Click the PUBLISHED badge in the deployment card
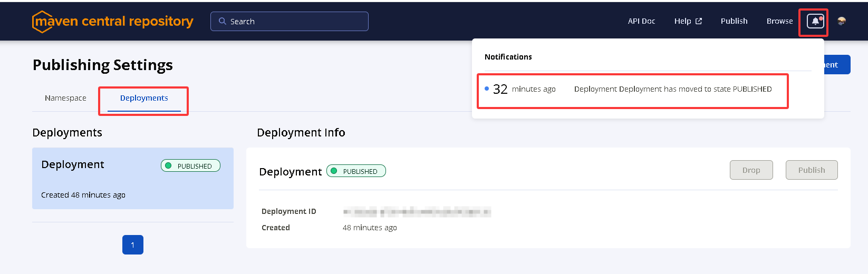The image size is (868, 274). tap(190, 165)
